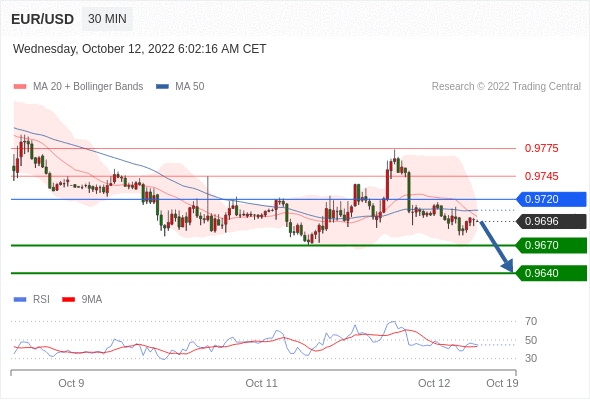The height and width of the screenshot is (400, 590).
Task: Toggle the RSI legend label
Action: (41, 300)
